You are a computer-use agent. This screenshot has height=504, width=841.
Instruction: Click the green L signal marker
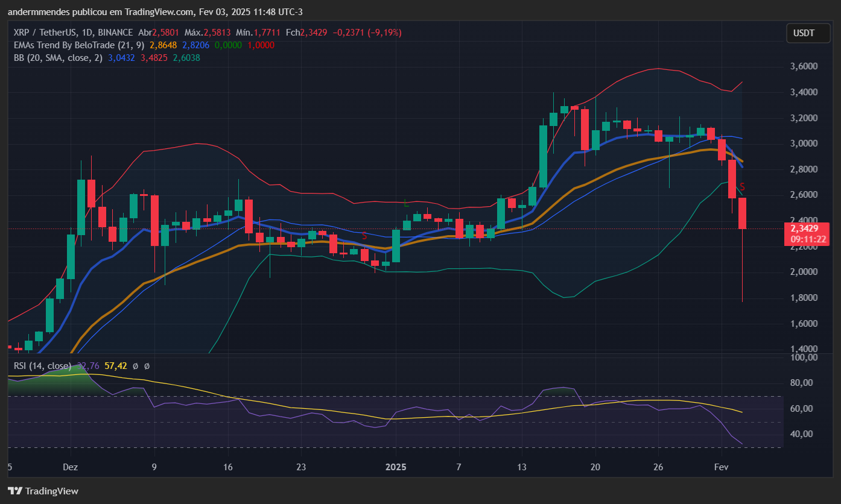406,204
